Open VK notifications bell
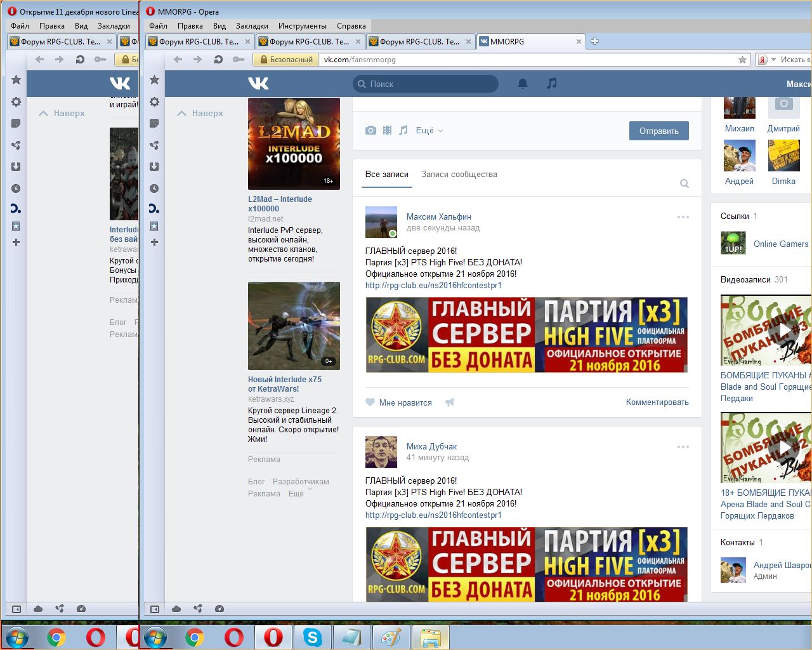 pyautogui.click(x=523, y=84)
